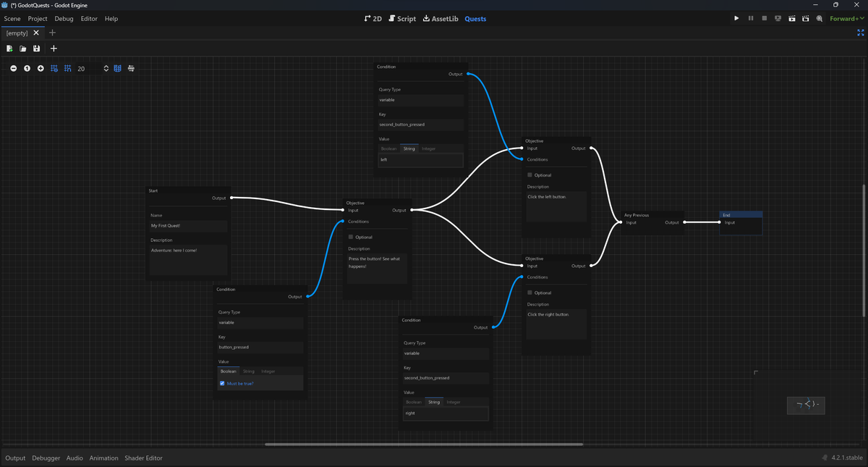Click 'Adventure: here I come!' description box
Image resolution: width=868 pixels, height=467 pixels.
pyautogui.click(x=188, y=259)
